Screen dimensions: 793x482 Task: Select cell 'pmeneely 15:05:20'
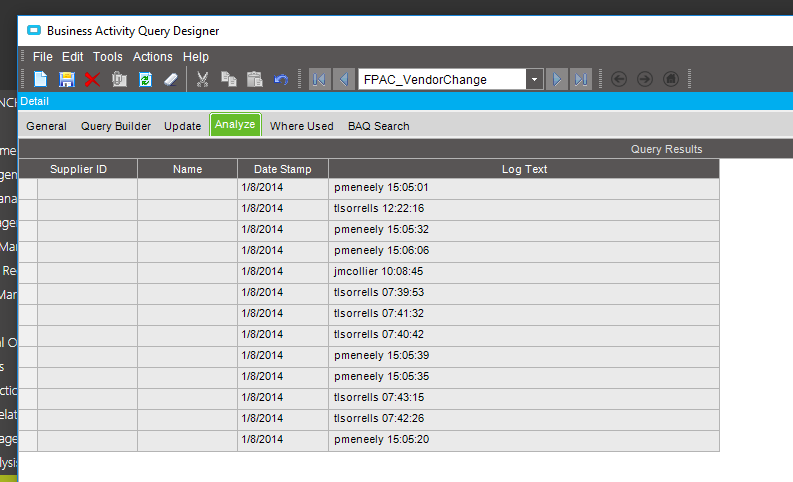point(524,440)
